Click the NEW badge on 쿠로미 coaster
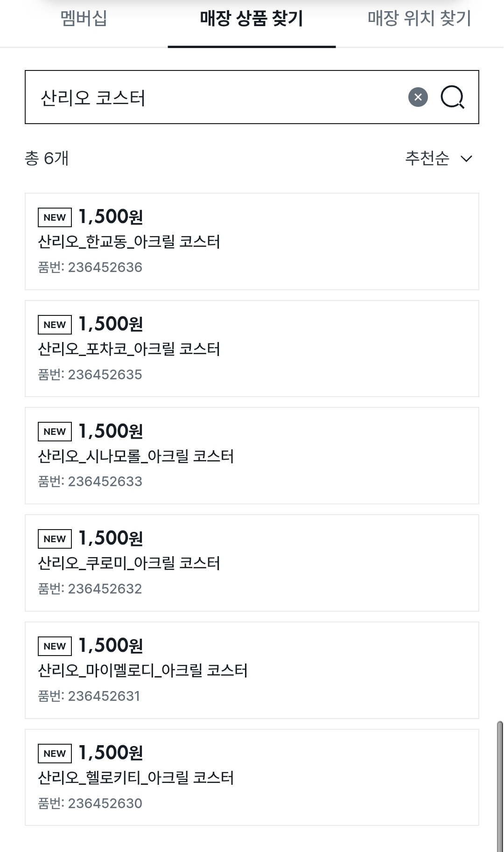Viewport: 504px width, 852px height. [55, 539]
